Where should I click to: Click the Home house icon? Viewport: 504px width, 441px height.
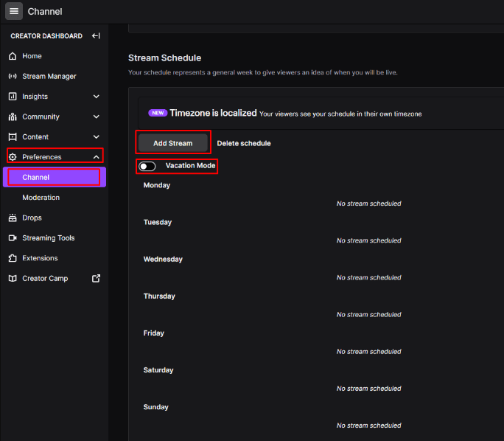click(x=13, y=56)
